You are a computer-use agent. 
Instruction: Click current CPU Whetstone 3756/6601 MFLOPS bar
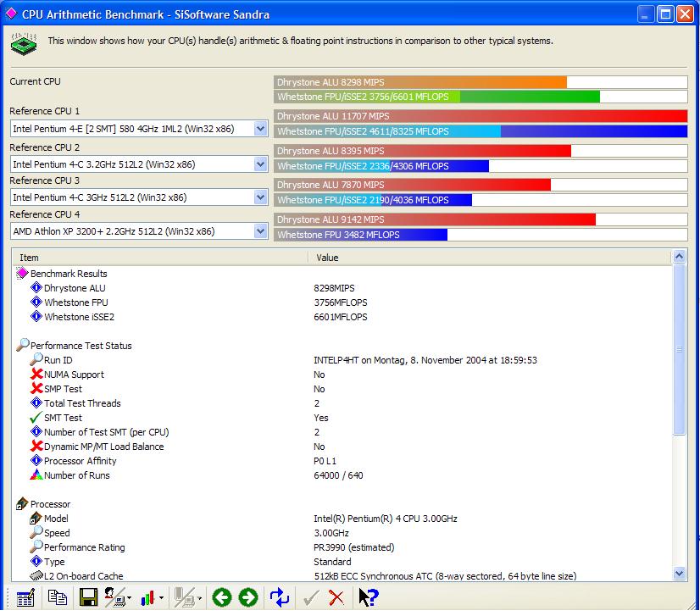click(x=481, y=97)
